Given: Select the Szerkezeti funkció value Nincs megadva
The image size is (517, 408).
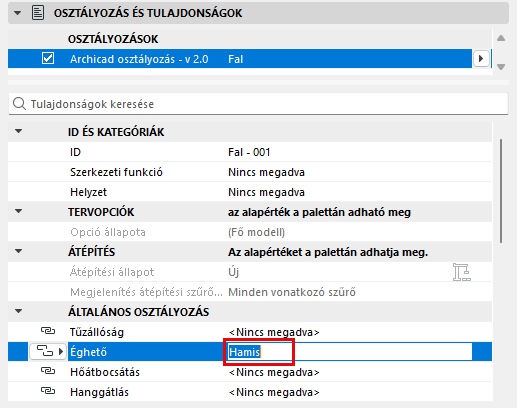Looking at the screenshot, I should point(266,172).
